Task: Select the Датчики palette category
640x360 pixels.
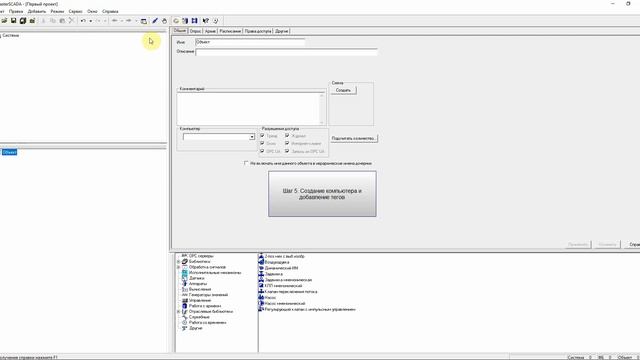Action: (197, 278)
